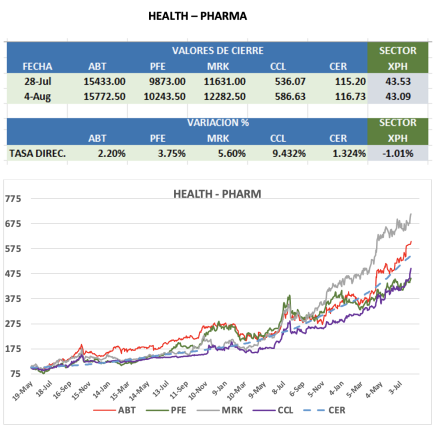Select the TASA DIREC. row label
The height and width of the screenshot is (431, 440).
(x=37, y=154)
